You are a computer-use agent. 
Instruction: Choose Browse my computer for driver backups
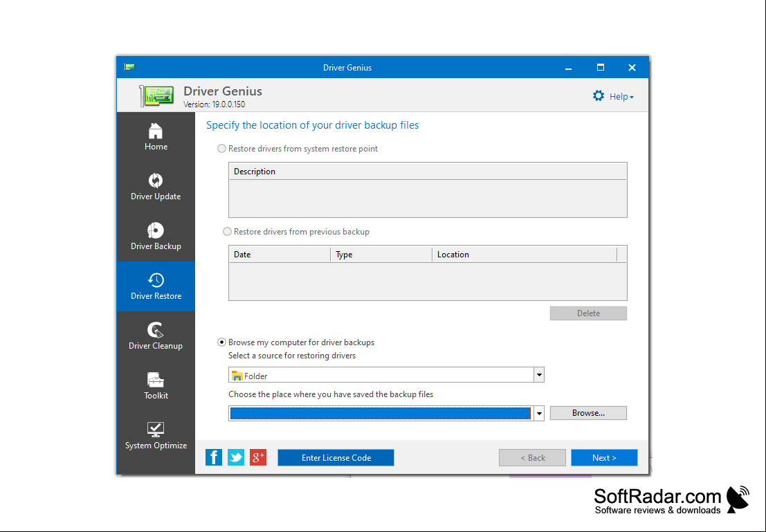click(x=222, y=342)
